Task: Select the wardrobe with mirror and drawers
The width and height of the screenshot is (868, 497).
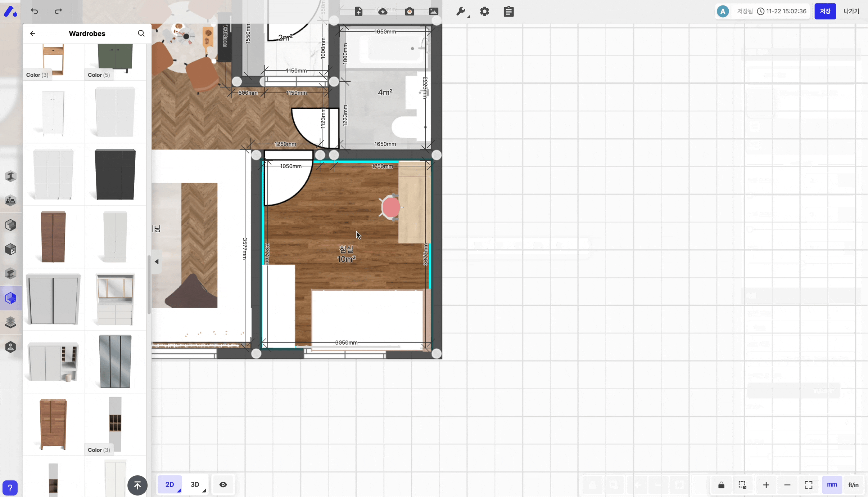Action: point(115,299)
